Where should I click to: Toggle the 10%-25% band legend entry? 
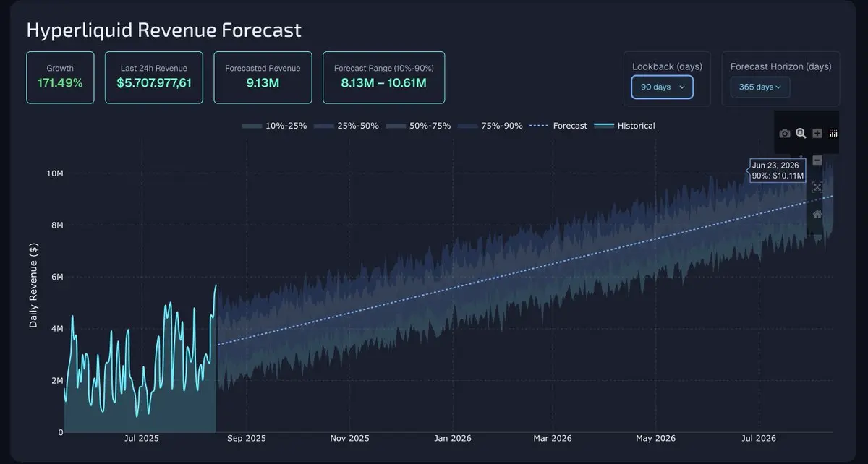(x=274, y=126)
